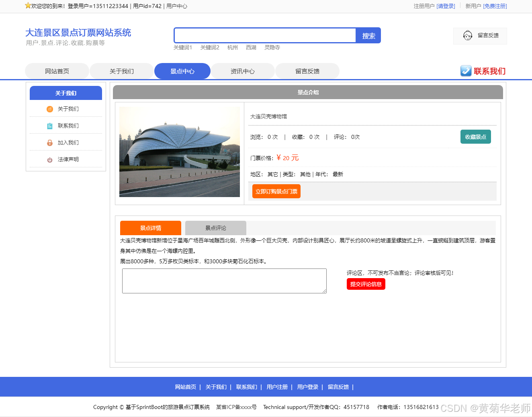
Task: Click the star icon beside the welcome message
Action: tap(28, 6)
